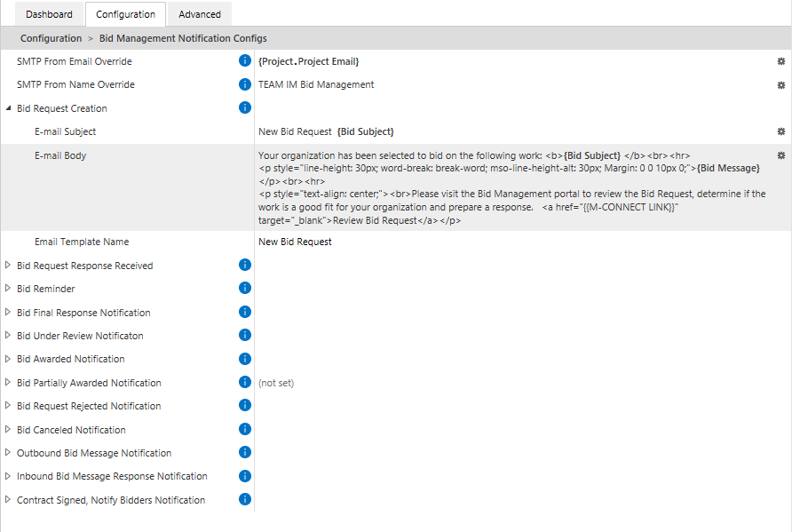Click the gear icon on E-mail Body row

pos(781,155)
